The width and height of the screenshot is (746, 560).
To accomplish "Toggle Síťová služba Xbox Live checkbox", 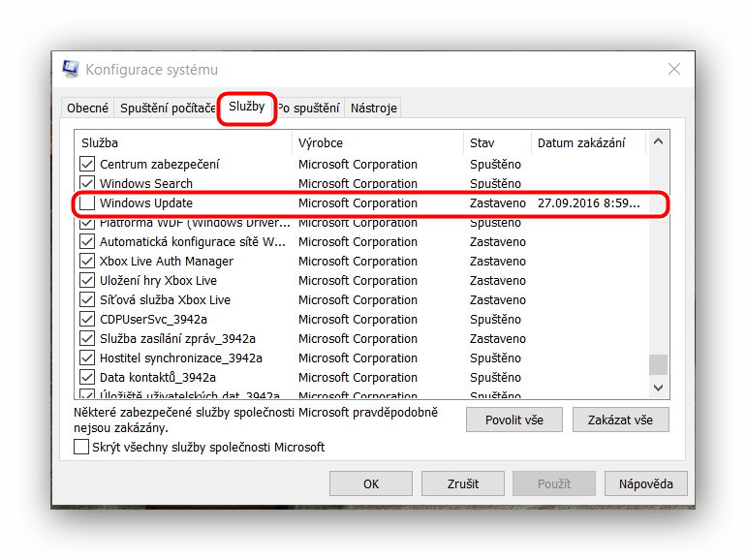I will tap(87, 299).
